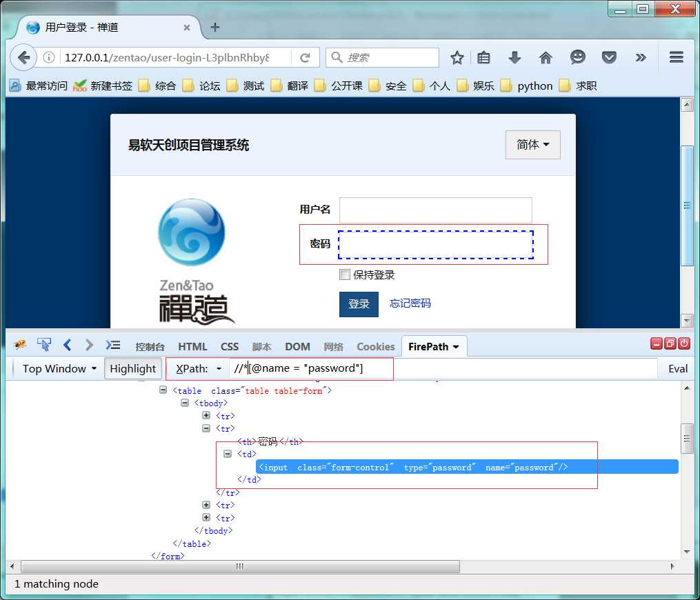Switch to the DOM tab

pos(297,347)
